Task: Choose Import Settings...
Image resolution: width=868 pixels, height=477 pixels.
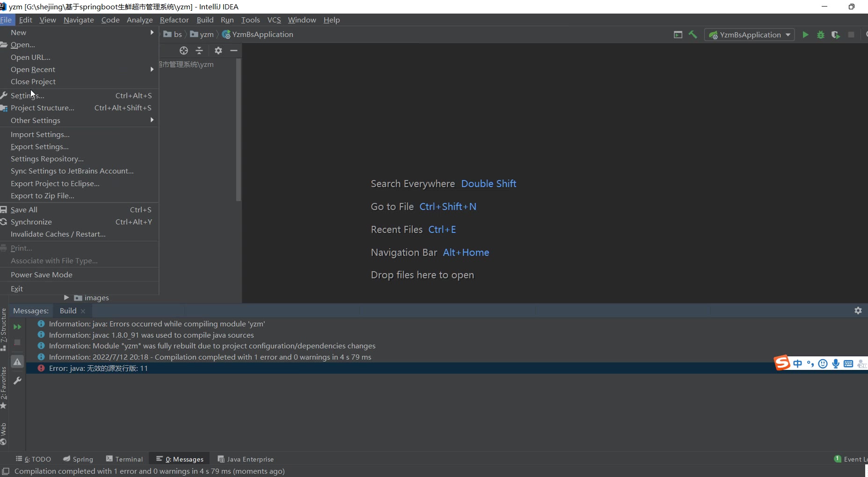Action: tap(80, 134)
